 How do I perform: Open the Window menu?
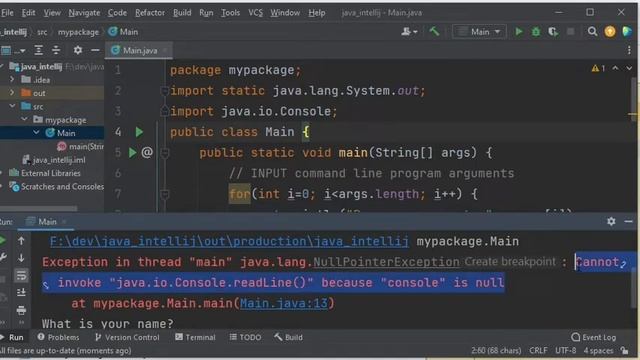pos(285,13)
